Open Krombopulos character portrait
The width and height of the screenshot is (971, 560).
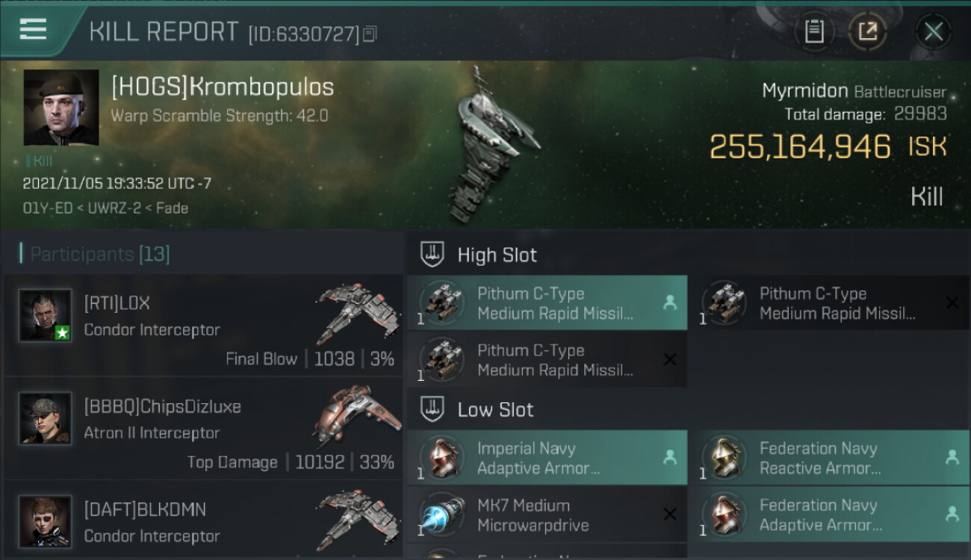[x=61, y=108]
